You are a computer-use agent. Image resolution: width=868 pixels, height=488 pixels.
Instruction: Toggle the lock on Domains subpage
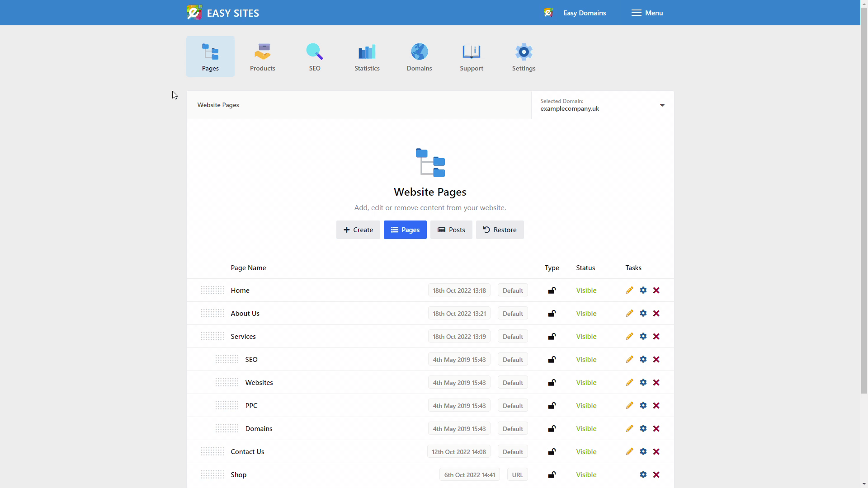(552, 428)
